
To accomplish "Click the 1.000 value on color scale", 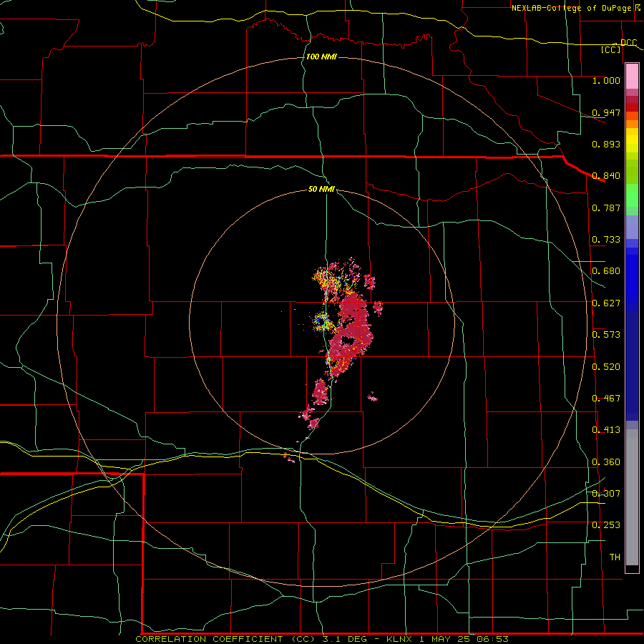I will tap(606, 80).
